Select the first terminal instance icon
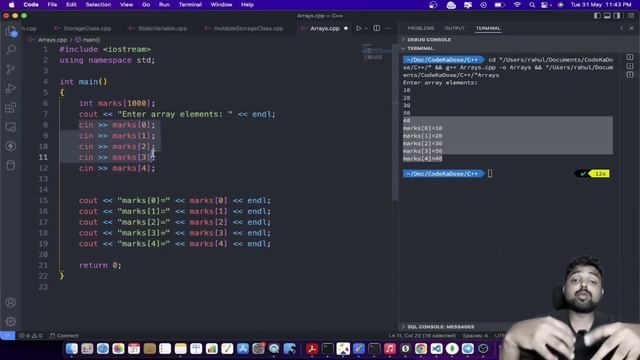This screenshot has width=640, height=360. pos(630,57)
